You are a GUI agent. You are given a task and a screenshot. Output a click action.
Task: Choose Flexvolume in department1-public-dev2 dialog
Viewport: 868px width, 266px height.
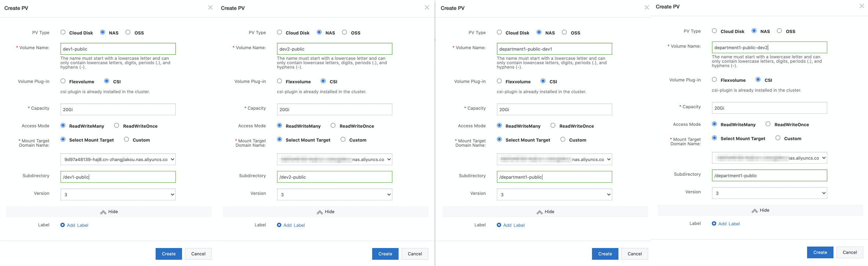[x=715, y=80]
